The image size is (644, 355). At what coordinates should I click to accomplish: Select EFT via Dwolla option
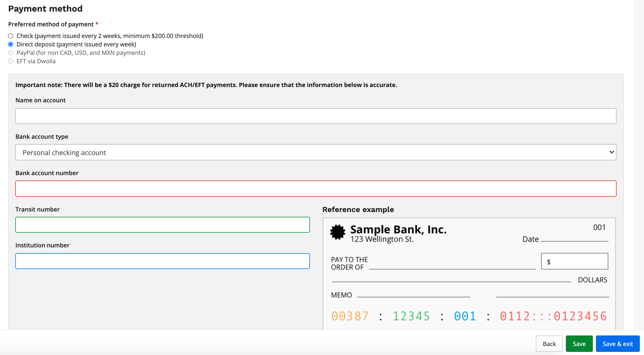click(x=11, y=61)
